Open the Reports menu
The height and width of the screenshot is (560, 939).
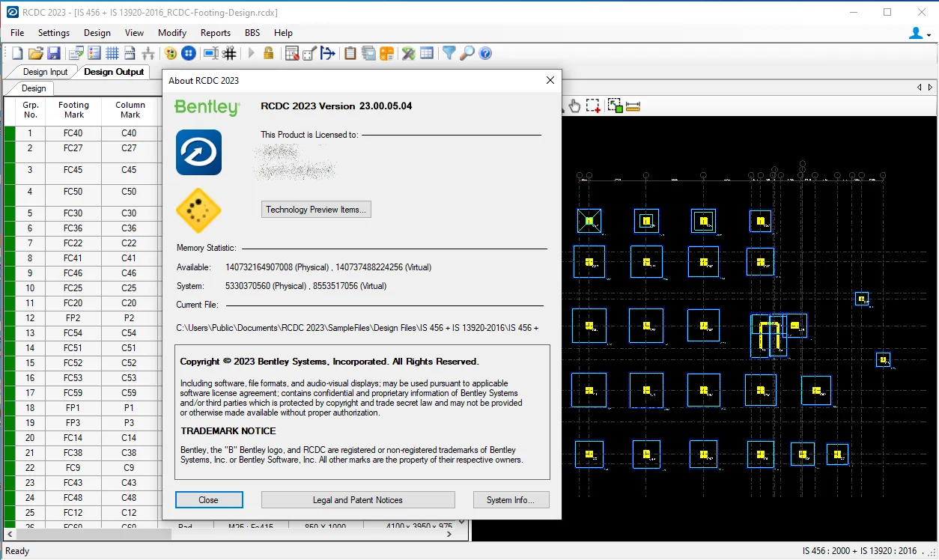click(x=216, y=33)
